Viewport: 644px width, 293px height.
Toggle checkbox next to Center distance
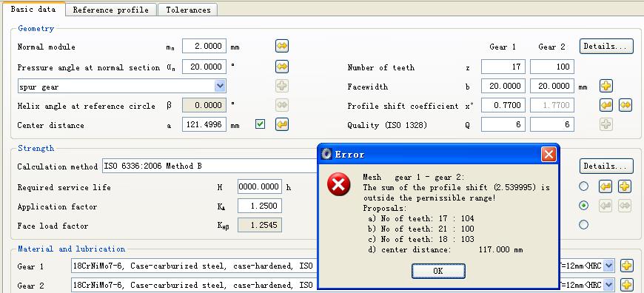click(x=260, y=124)
